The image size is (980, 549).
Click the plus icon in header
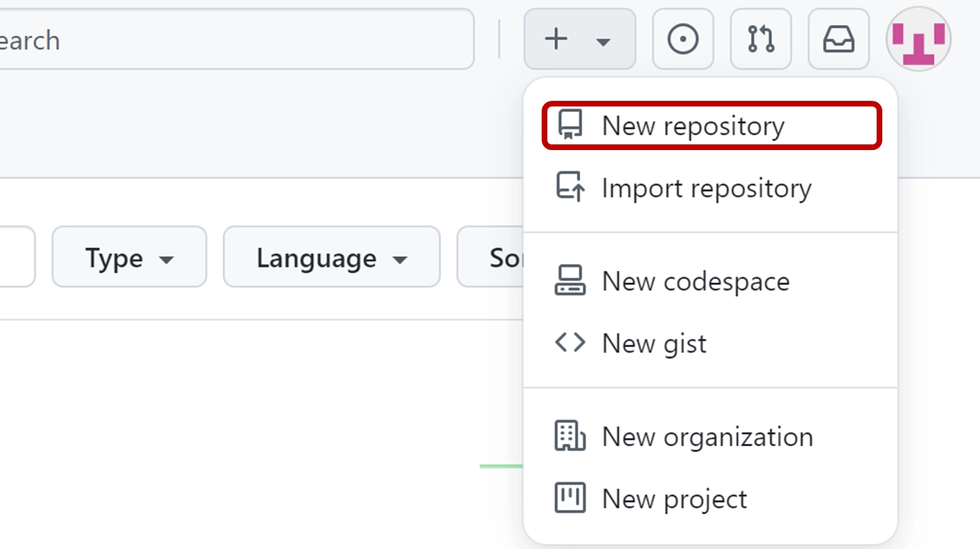[x=556, y=39]
